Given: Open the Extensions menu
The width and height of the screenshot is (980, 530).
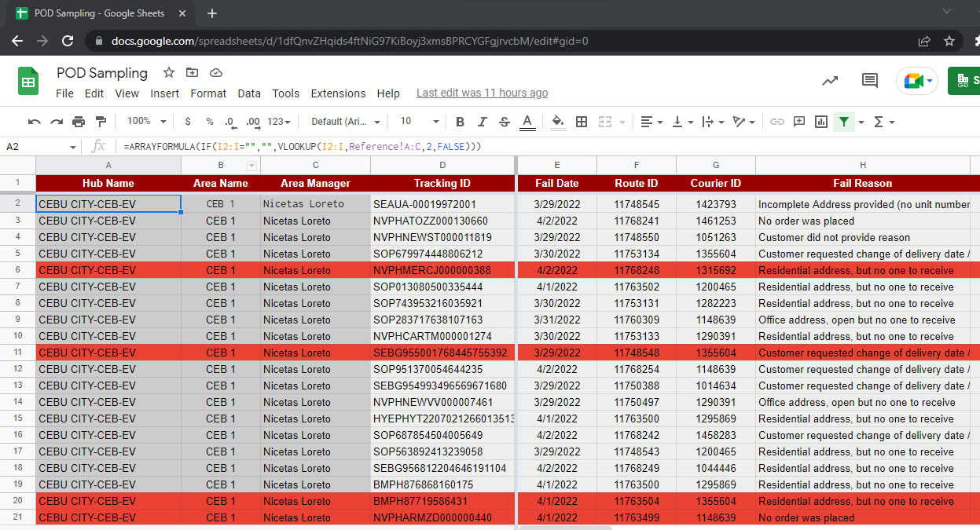Looking at the screenshot, I should coord(338,93).
